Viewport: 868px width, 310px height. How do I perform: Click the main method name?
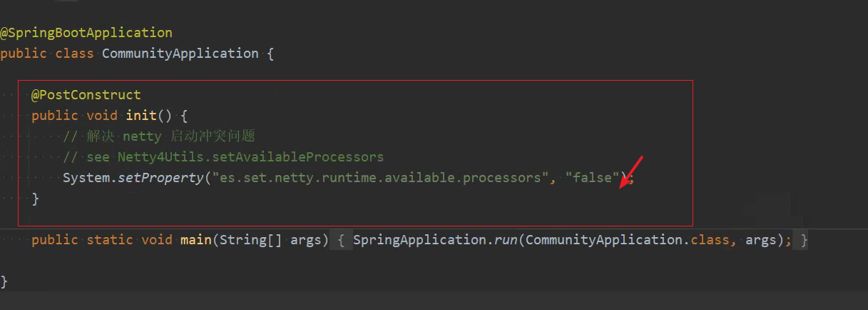(x=196, y=240)
